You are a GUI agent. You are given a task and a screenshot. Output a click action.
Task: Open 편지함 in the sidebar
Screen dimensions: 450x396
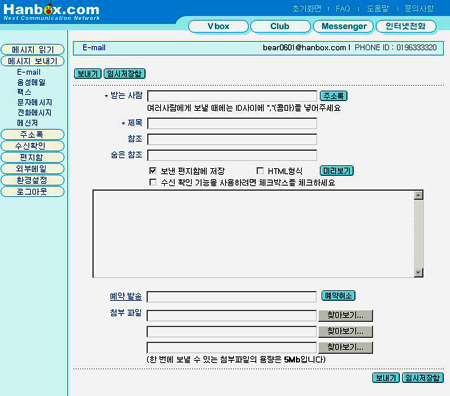(x=32, y=157)
